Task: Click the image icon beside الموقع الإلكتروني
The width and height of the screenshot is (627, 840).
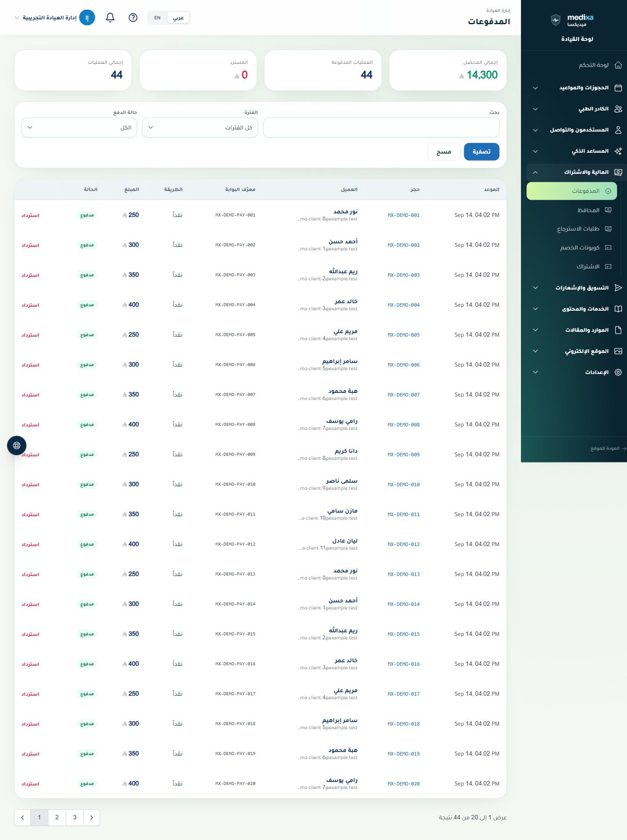Action: (618, 351)
